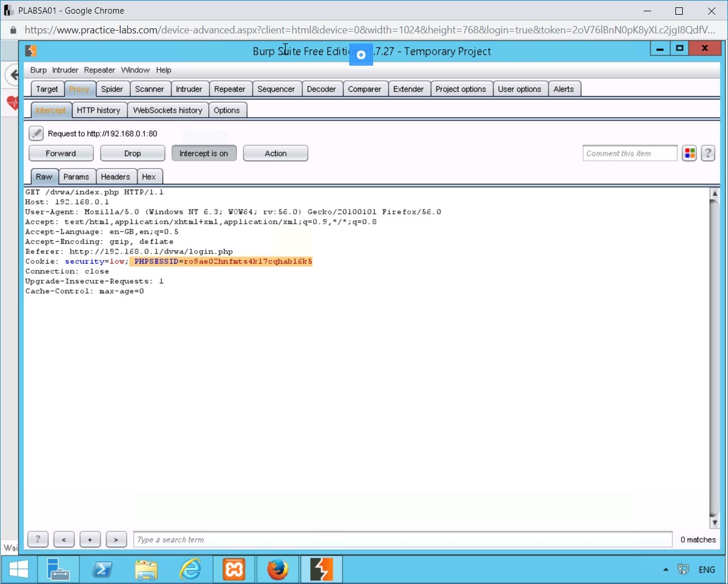The height and width of the screenshot is (584, 728).
Task: Switch to the HTTP history tab
Action: click(x=99, y=110)
